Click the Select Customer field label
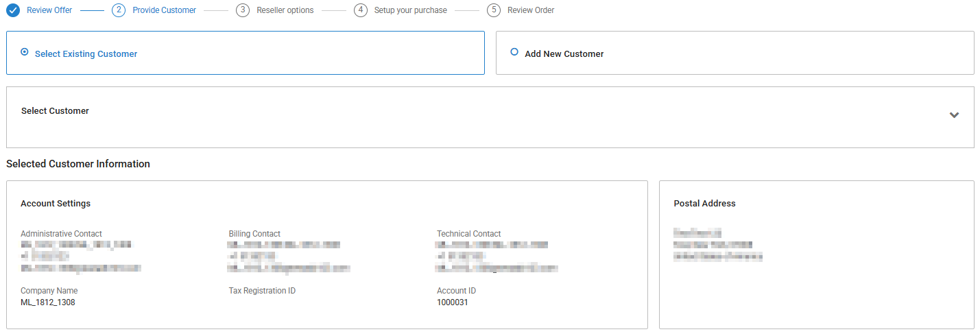The image size is (980, 334). [x=55, y=110]
